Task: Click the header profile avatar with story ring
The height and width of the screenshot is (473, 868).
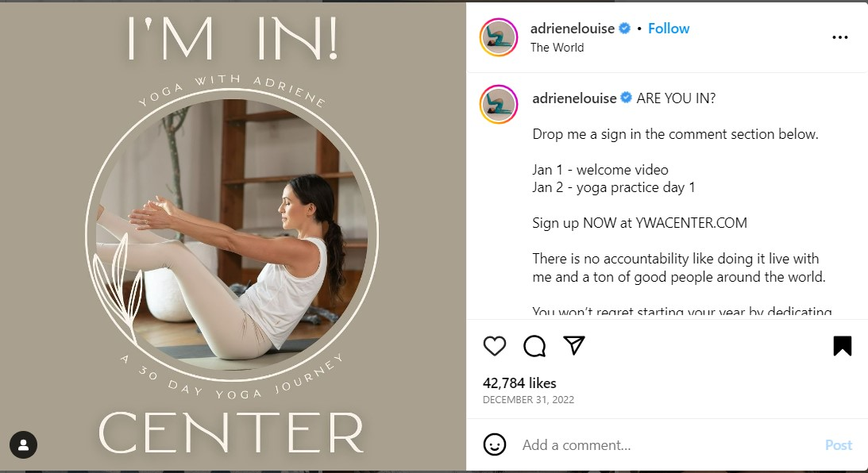Action: coord(498,37)
